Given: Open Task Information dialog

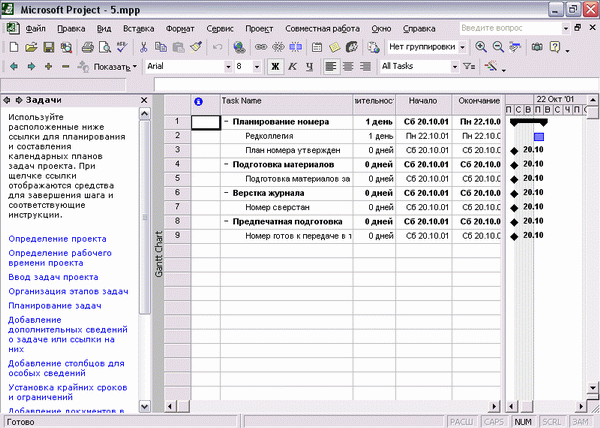Looking at the screenshot, I should [x=317, y=47].
